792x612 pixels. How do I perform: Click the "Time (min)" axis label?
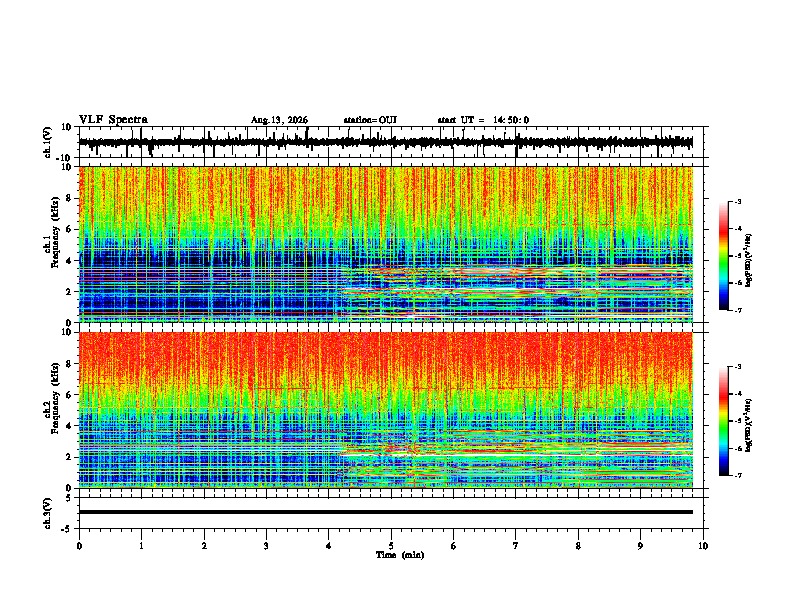pos(400,555)
